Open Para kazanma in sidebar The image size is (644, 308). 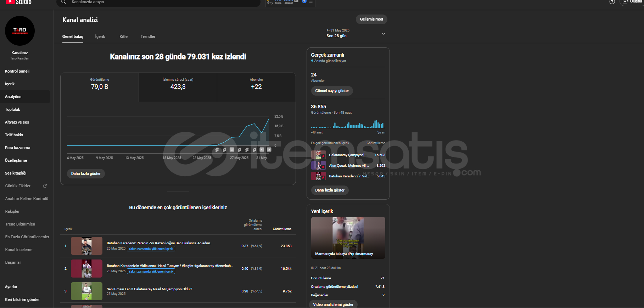pyautogui.click(x=25, y=148)
